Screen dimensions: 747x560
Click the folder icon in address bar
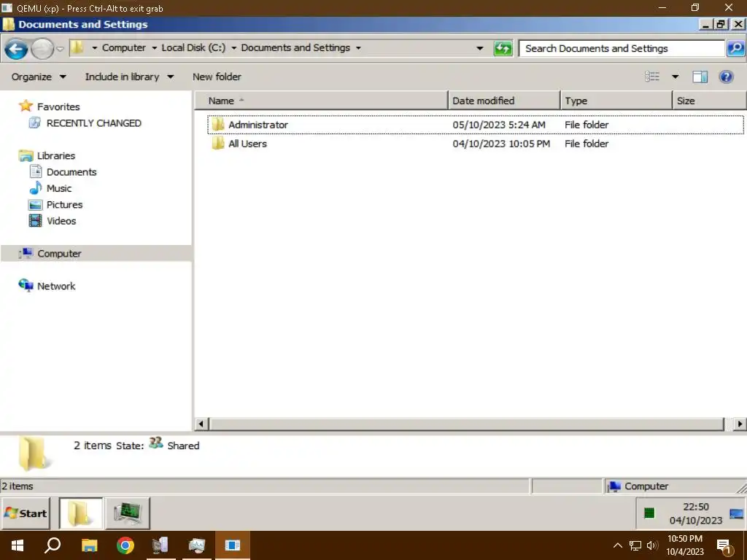[x=77, y=47]
